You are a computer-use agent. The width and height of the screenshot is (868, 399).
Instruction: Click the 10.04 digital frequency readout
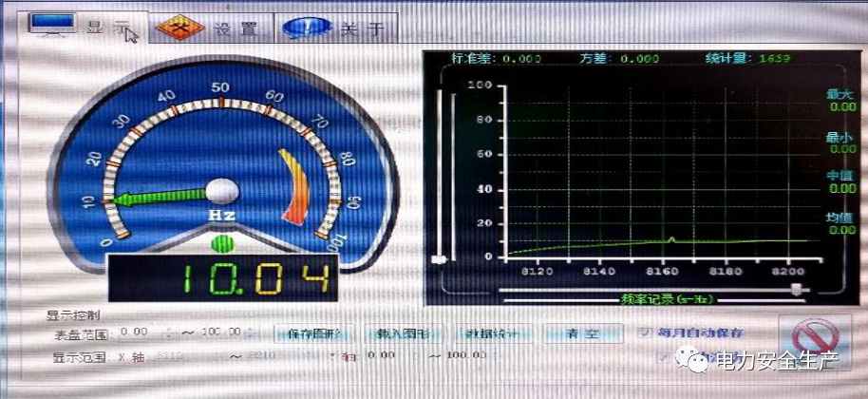point(222,278)
